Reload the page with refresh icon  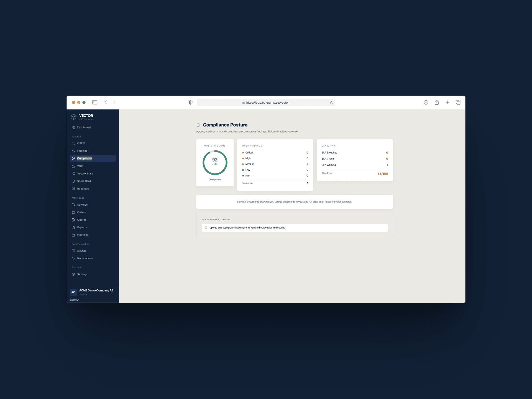331,103
